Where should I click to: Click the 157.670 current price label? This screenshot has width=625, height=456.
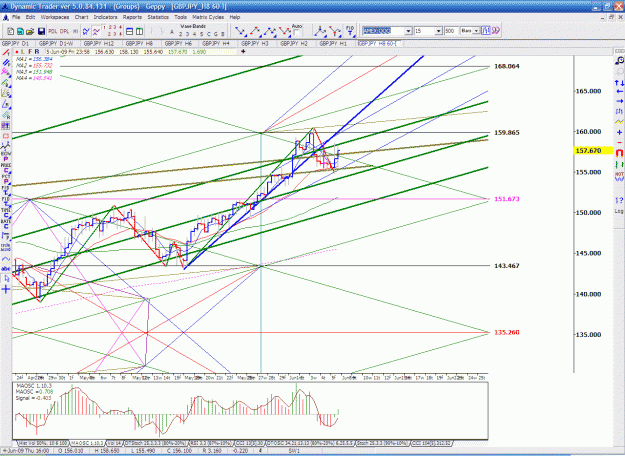(x=592, y=151)
